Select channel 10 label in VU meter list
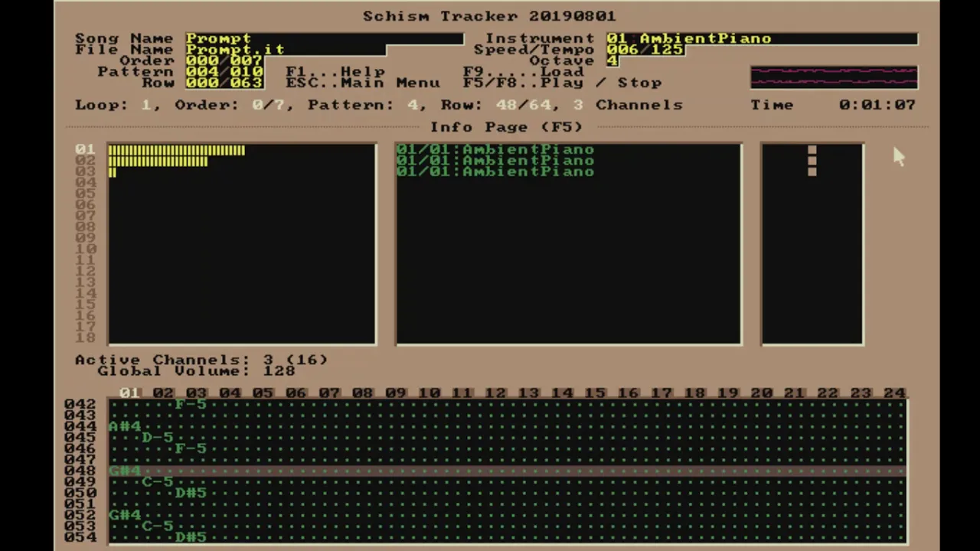Viewport: 980px width, 551px height. (x=86, y=249)
